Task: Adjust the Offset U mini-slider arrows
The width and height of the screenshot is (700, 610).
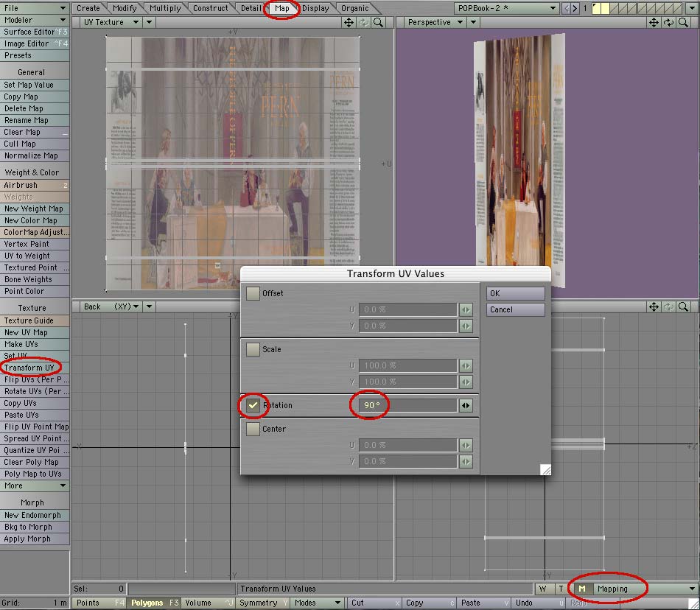Action: tap(466, 309)
